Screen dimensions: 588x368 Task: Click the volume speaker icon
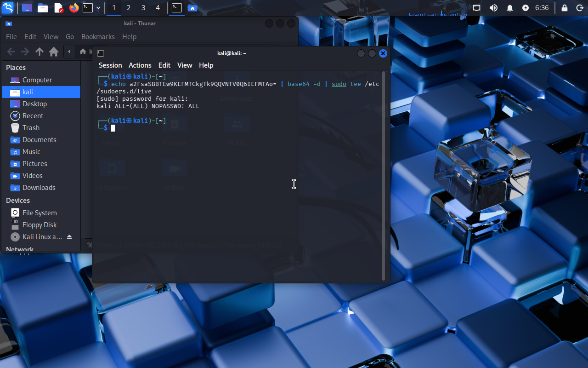point(493,8)
